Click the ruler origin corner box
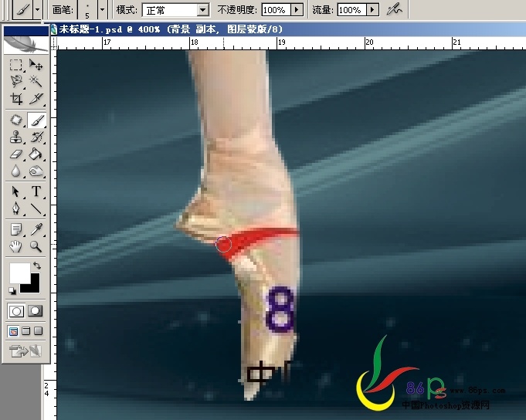 point(54,43)
